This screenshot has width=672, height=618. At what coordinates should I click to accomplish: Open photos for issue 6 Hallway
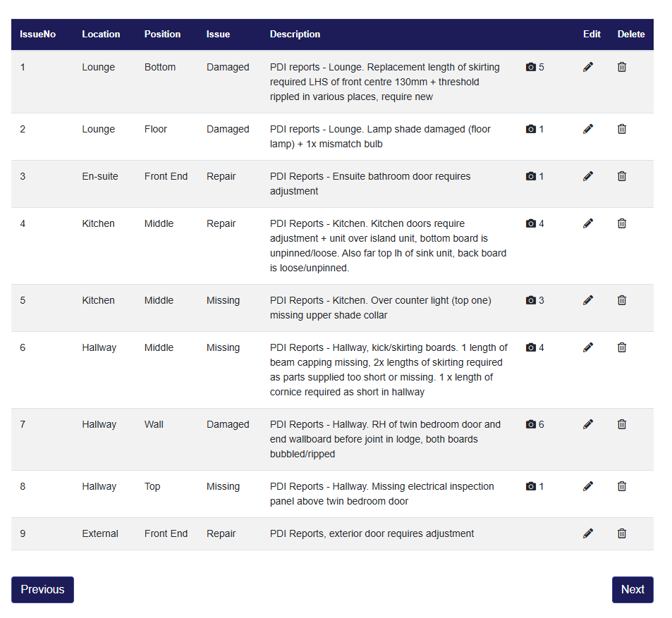click(x=534, y=347)
